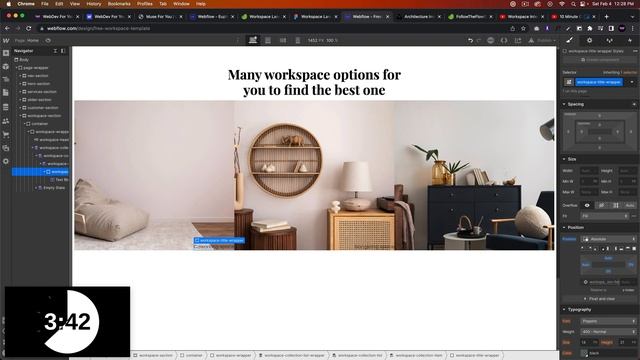This screenshot has height=360, width=640.
Task: Open the Font family dropdown
Action: click(x=609, y=321)
